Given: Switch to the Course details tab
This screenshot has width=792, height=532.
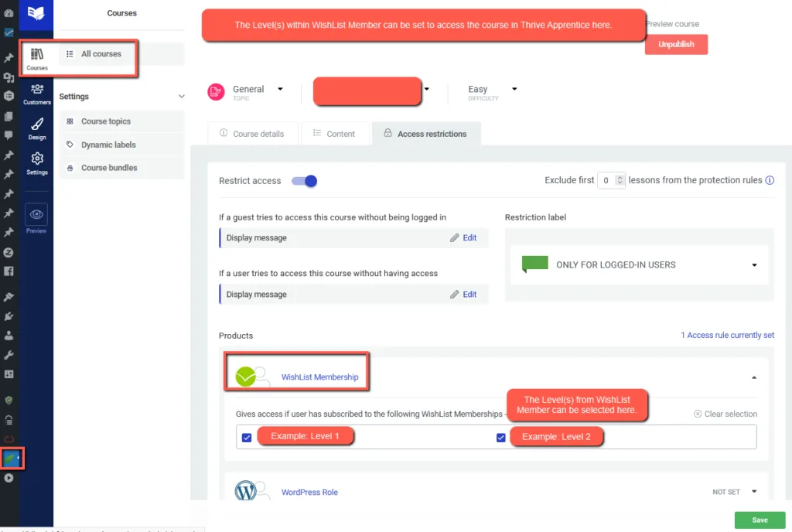Looking at the screenshot, I should pyautogui.click(x=253, y=133).
